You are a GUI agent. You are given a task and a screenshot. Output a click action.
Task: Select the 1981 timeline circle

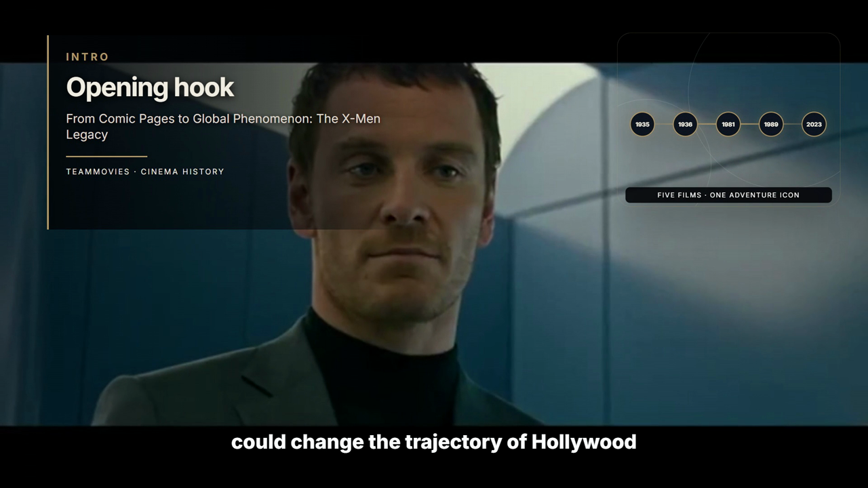(x=728, y=124)
